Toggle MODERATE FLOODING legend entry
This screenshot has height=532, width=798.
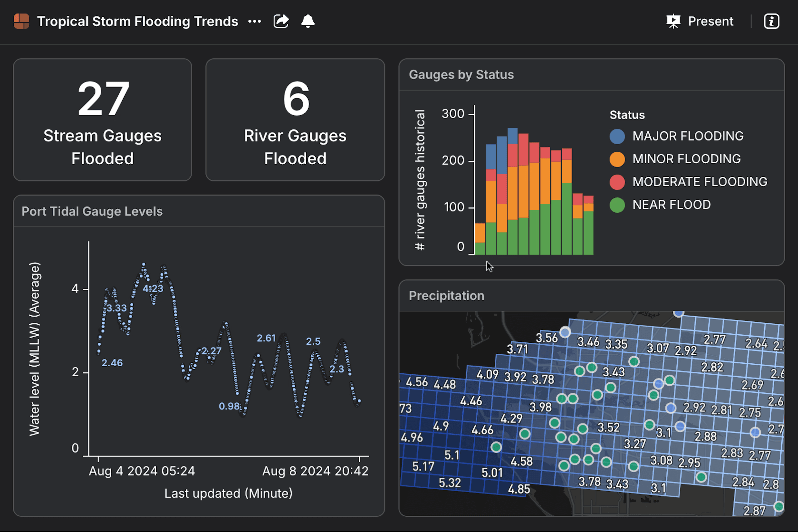pos(699,182)
